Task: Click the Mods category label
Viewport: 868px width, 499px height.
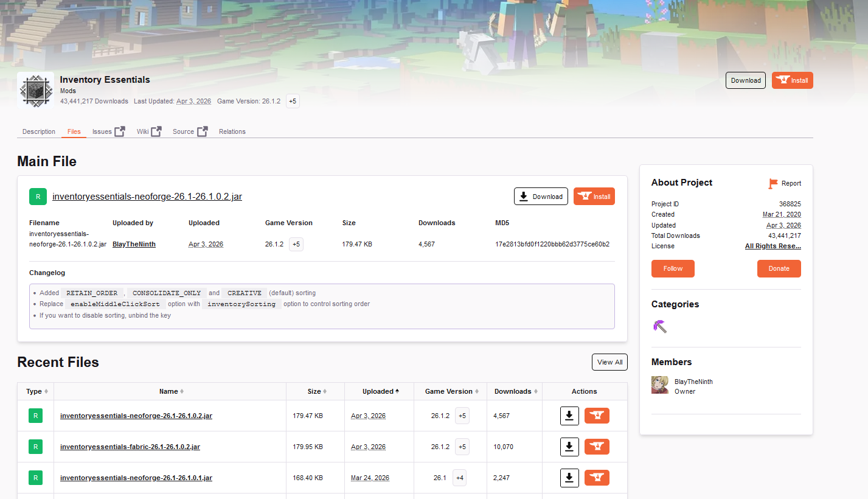Action: coord(68,91)
